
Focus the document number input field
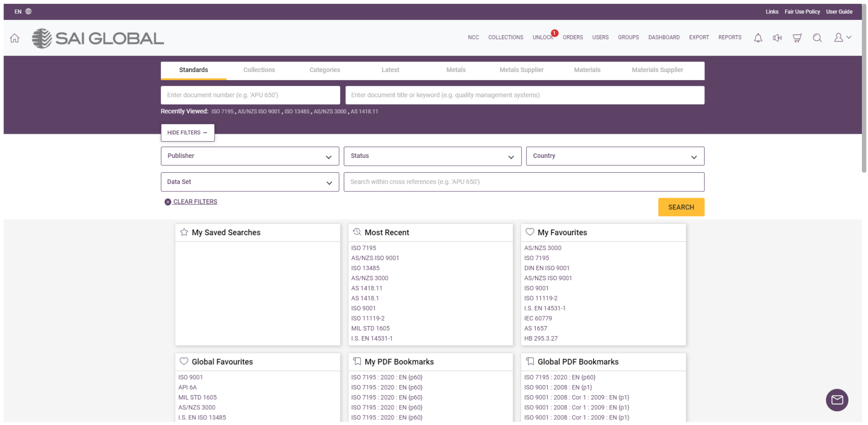[250, 95]
